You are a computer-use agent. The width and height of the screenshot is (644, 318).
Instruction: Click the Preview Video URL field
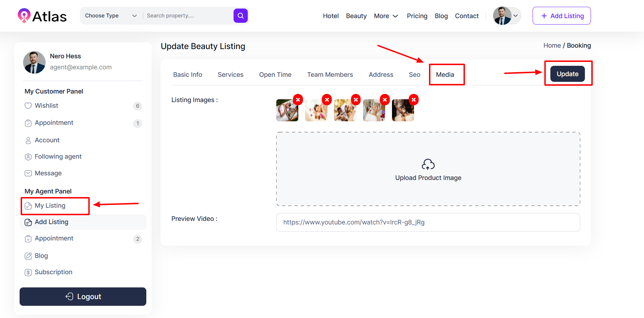pos(428,222)
